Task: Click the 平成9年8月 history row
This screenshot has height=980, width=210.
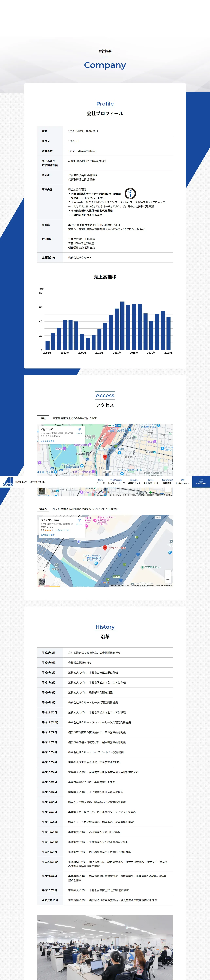Action: 105,702
